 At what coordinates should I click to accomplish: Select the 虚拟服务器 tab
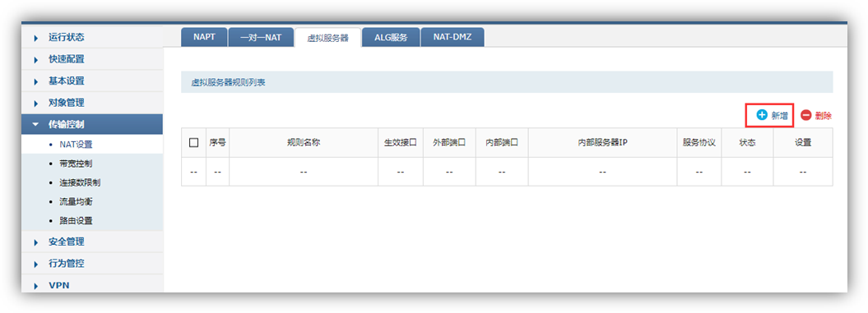[x=328, y=38]
